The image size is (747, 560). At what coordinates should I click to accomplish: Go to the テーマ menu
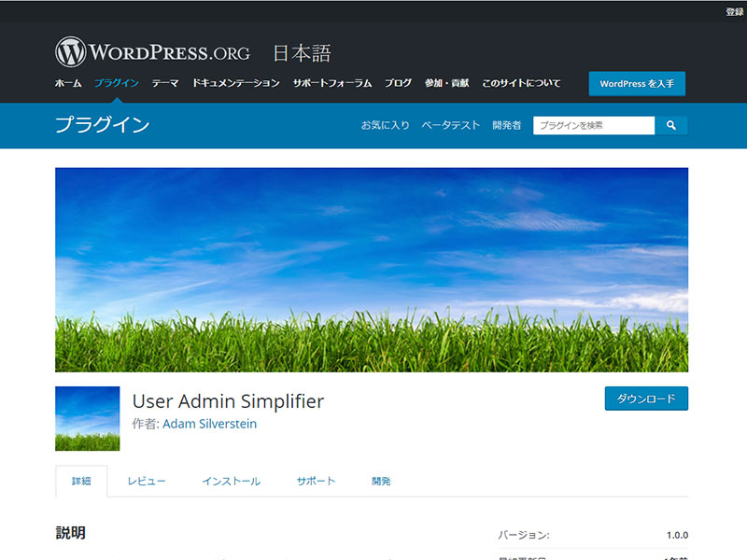pyautogui.click(x=165, y=83)
